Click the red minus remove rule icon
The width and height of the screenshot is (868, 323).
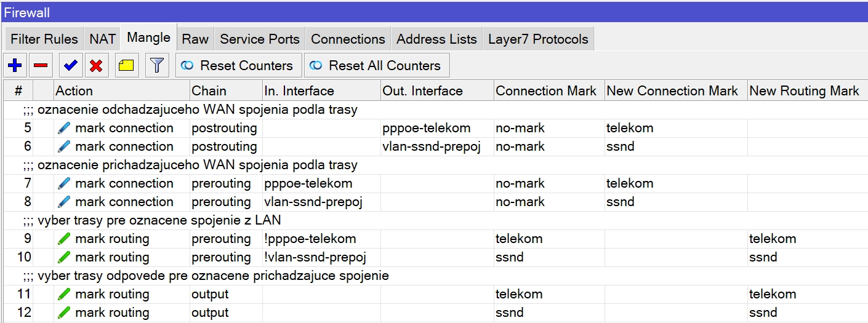(x=41, y=65)
